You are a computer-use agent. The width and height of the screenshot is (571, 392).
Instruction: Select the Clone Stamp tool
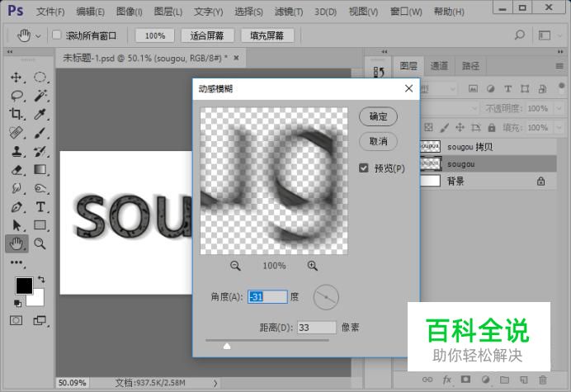(17, 151)
